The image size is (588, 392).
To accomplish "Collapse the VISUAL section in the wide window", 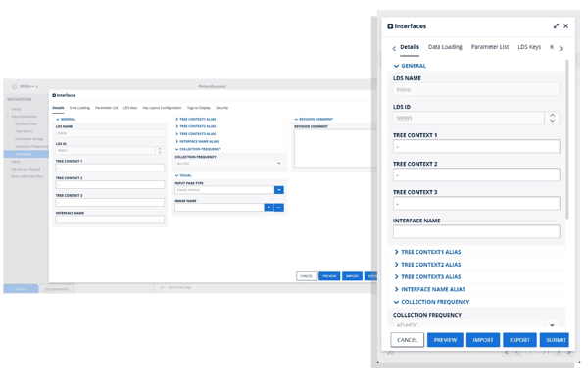I will tap(183, 175).
